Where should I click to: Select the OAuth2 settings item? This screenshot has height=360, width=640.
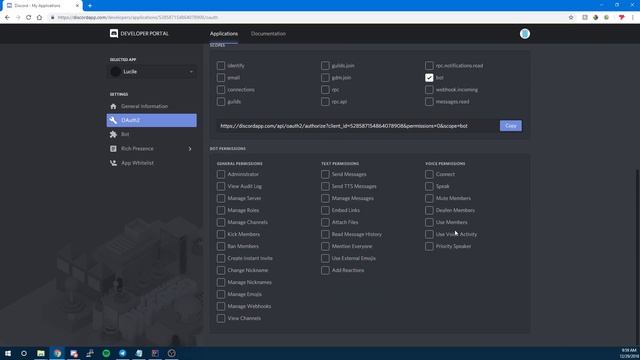pos(152,120)
